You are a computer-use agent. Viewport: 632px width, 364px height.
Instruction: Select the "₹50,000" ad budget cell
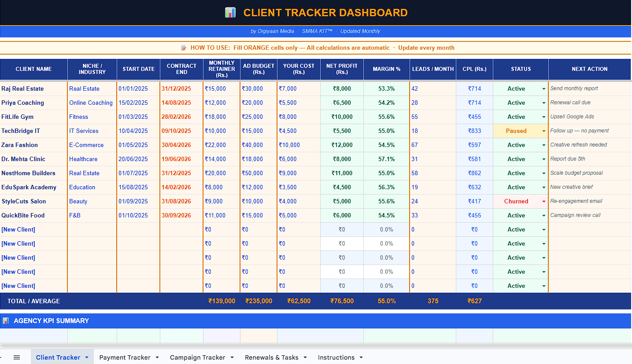pyautogui.click(x=259, y=173)
